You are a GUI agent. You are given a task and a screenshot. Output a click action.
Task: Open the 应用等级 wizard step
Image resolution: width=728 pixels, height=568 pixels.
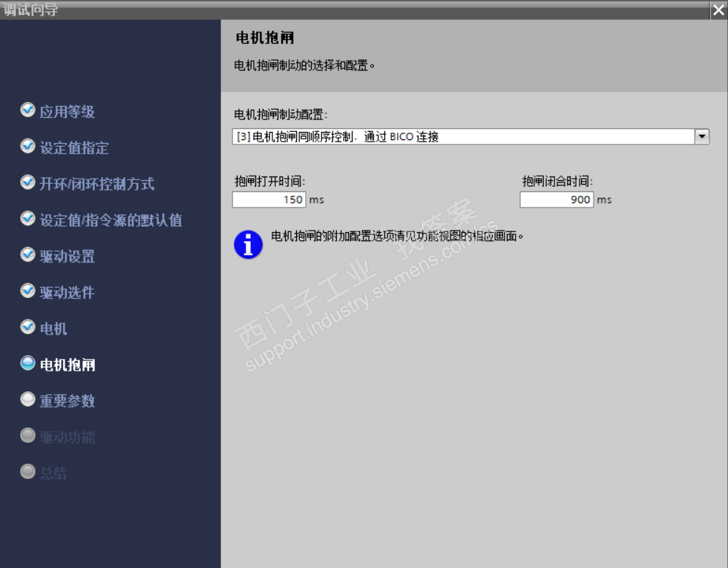(x=68, y=112)
